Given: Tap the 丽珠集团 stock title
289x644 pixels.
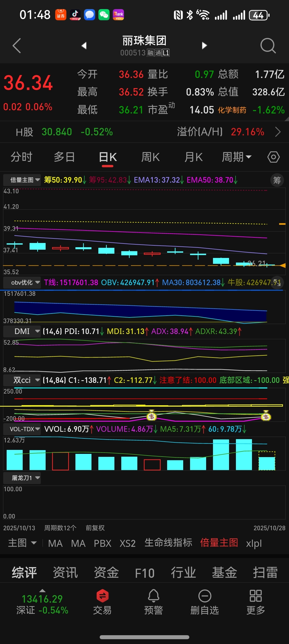Looking at the screenshot, I should click(x=144, y=41).
